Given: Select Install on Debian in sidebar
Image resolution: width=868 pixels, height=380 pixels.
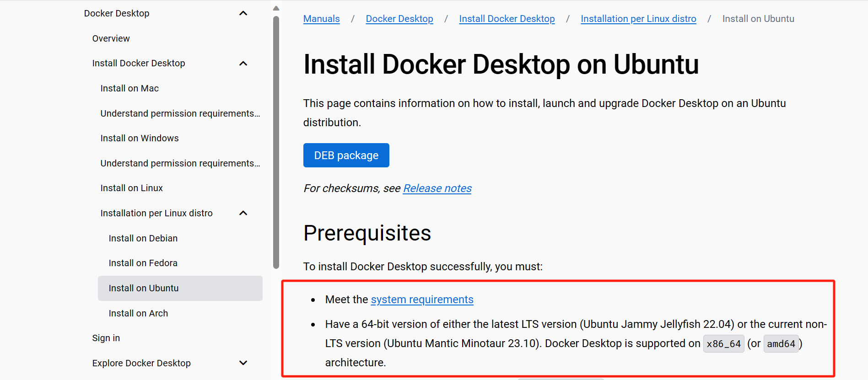Looking at the screenshot, I should (143, 238).
